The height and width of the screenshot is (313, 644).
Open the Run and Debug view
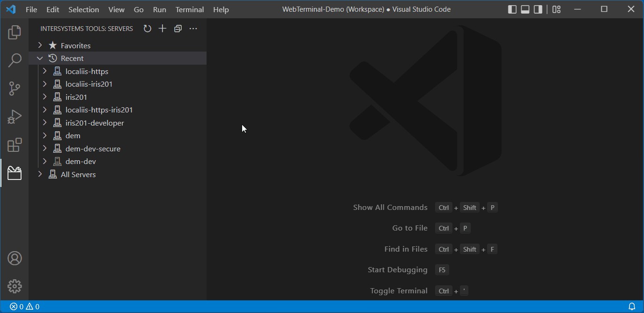tap(15, 117)
